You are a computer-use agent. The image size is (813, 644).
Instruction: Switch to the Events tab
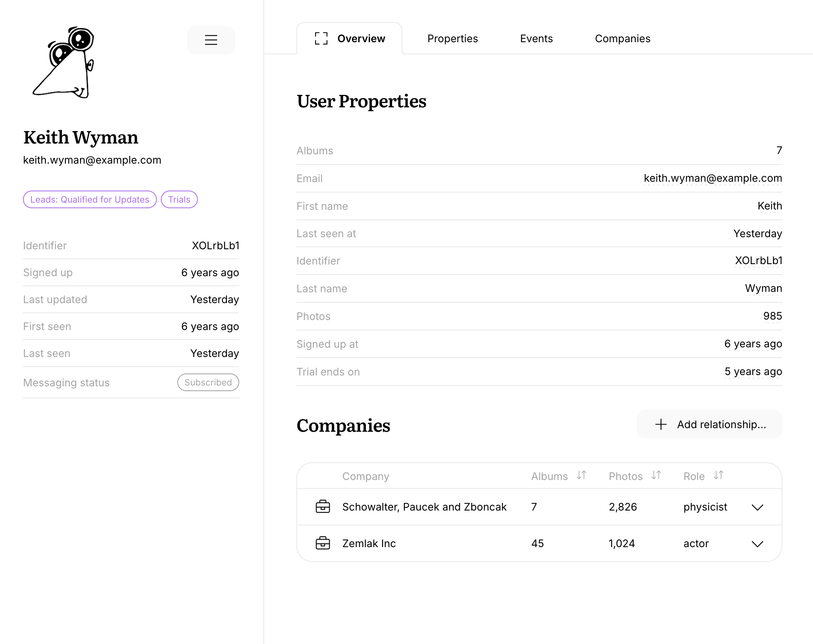536,38
